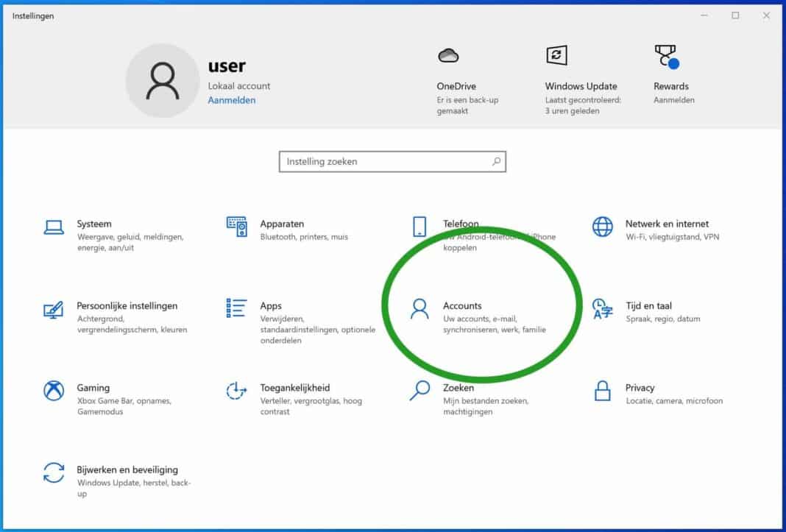Open the Apparaten devices icon
The image size is (786, 532).
pyautogui.click(x=236, y=227)
